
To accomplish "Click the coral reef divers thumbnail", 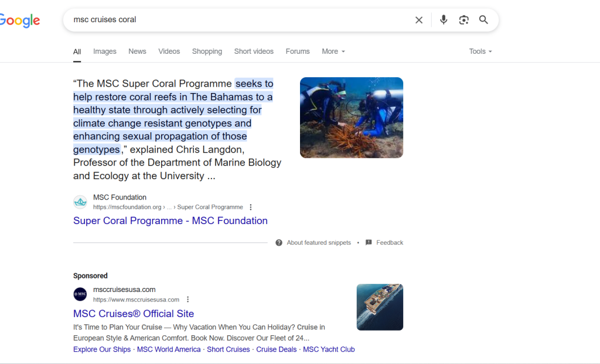I will (x=352, y=118).
